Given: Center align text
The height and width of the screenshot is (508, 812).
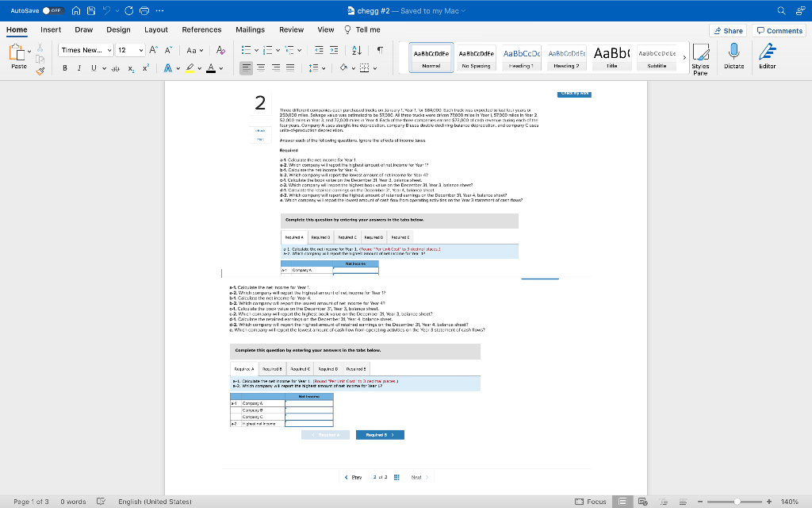Looking at the screenshot, I should pyautogui.click(x=261, y=68).
